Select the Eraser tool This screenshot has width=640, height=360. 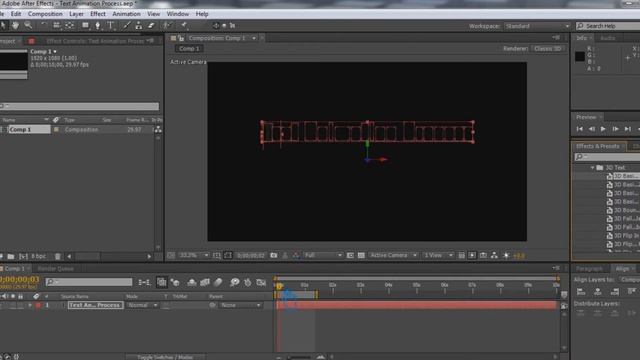(151, 25)
